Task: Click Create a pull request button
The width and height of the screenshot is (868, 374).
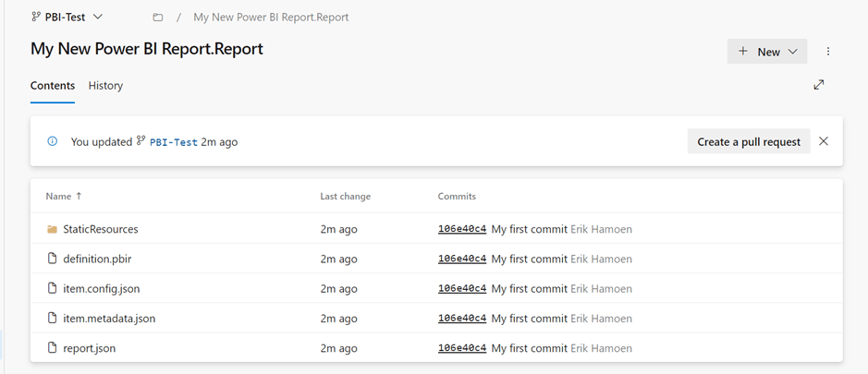Action: pyautogui.click(x=749, y=141)
